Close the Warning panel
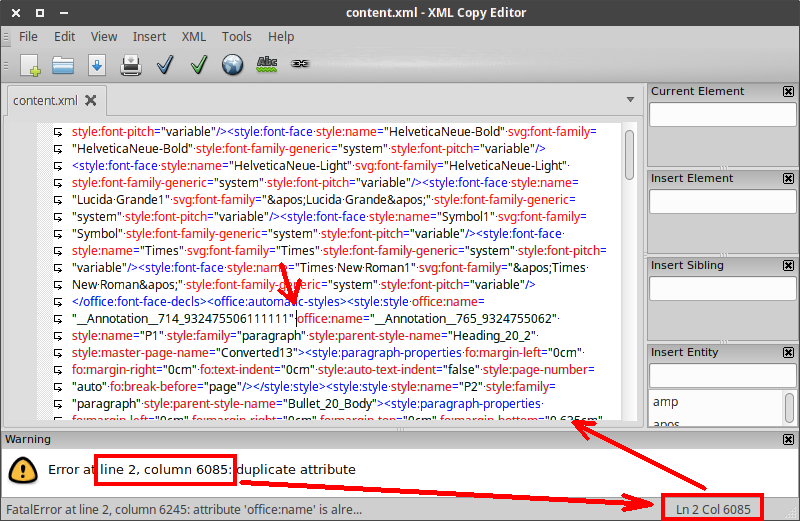 coord(788,439)
